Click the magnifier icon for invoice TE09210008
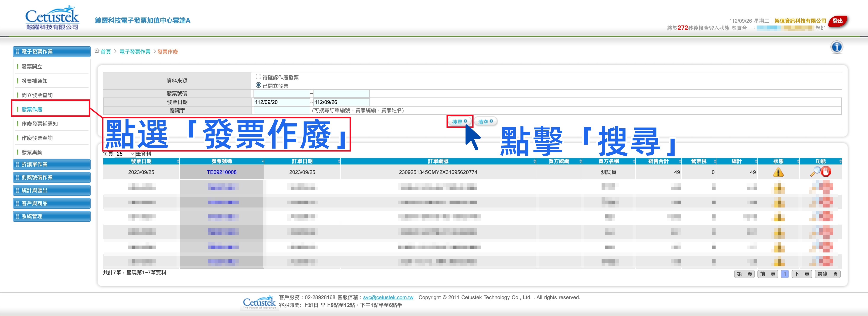The width and height of the screenshot is (868, 316). tap(815, 172)
